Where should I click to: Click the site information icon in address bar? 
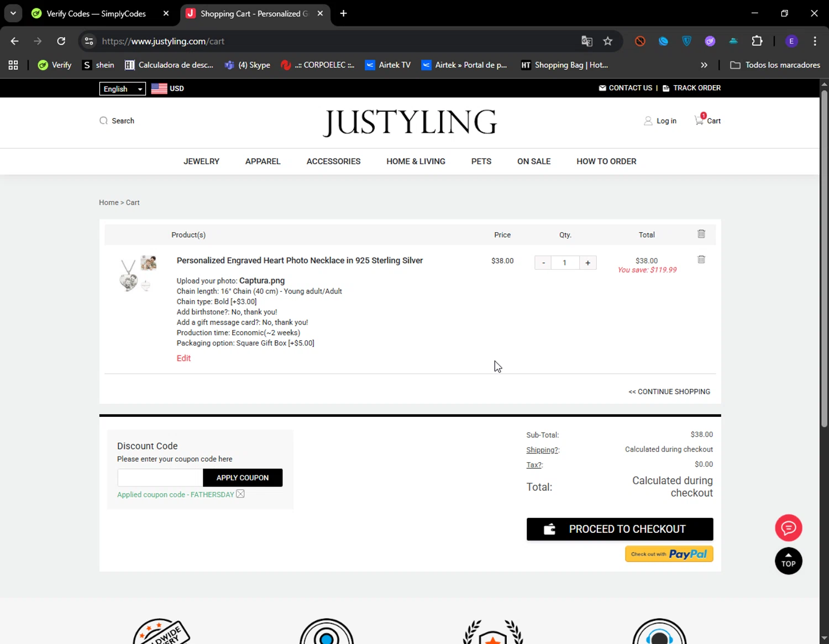coord(89,41)
